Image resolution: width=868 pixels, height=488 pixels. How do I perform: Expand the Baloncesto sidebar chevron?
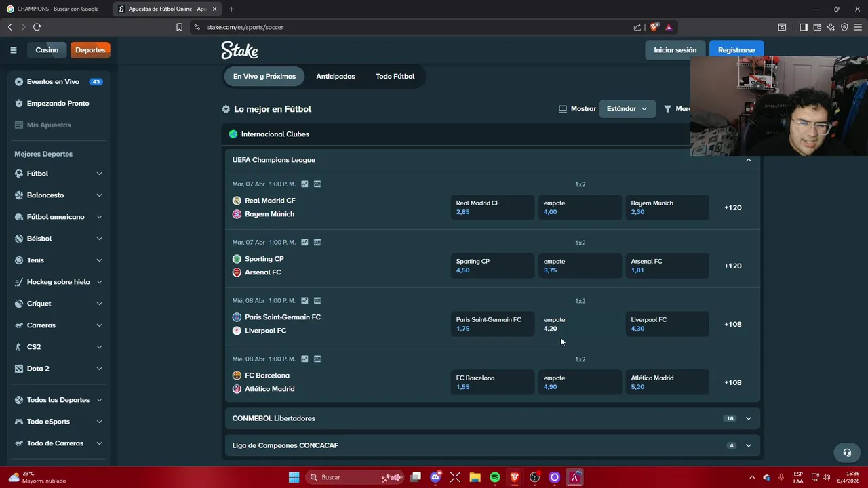[99, 195]
